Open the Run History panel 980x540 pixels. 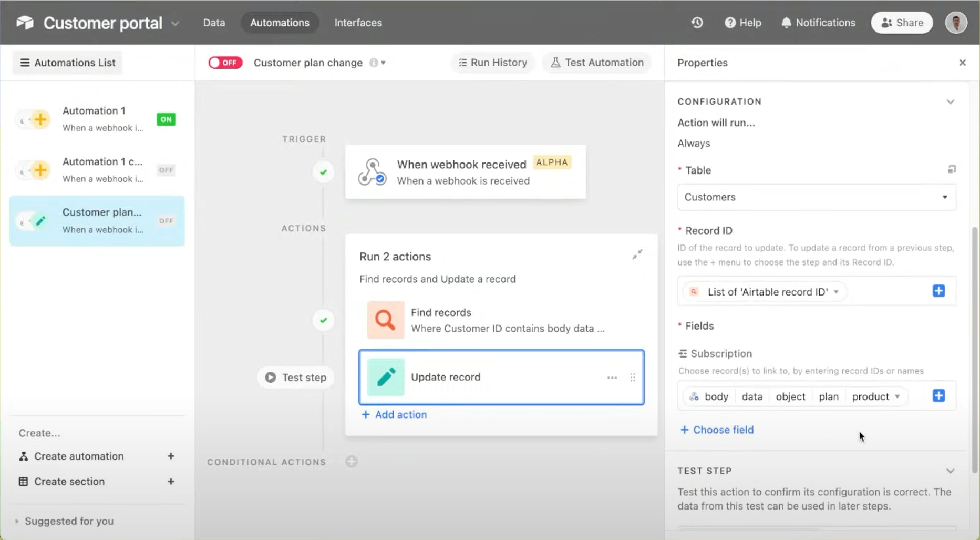(x=492, y=62)
